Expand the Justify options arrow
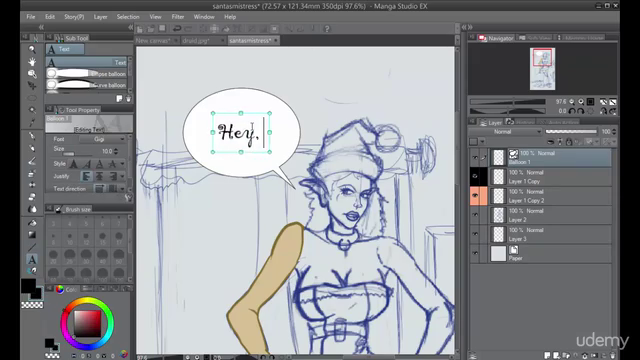The height and width of the screenshot is (360, 640). coord(122,176)
